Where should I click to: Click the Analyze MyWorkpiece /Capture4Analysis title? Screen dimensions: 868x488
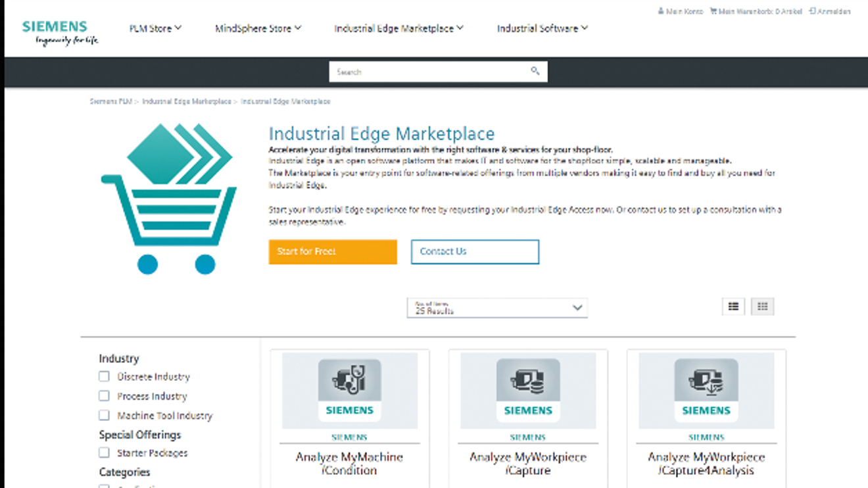pyautogui.click(x=706, y=464)
